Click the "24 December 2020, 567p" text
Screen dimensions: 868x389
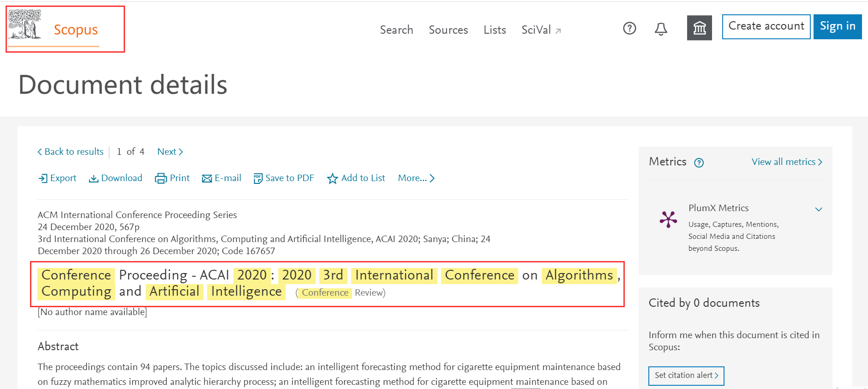pos(89,227)
